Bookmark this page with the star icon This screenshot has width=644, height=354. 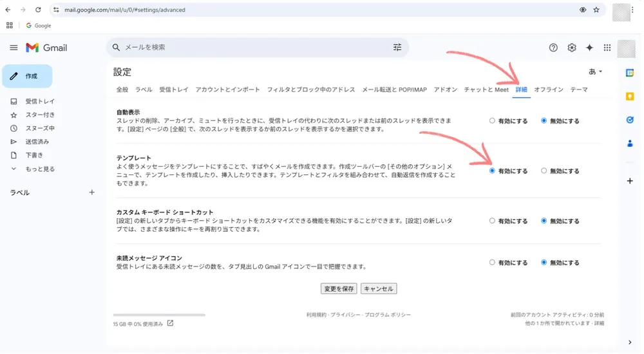pyautogui.click(x=596, y=10)
